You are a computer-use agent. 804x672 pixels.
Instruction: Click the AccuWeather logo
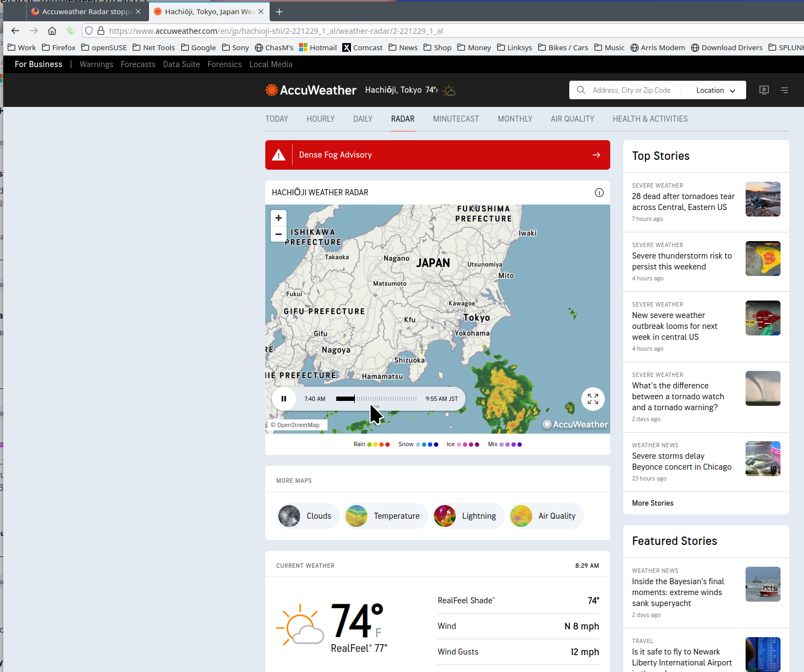(311, 90)
